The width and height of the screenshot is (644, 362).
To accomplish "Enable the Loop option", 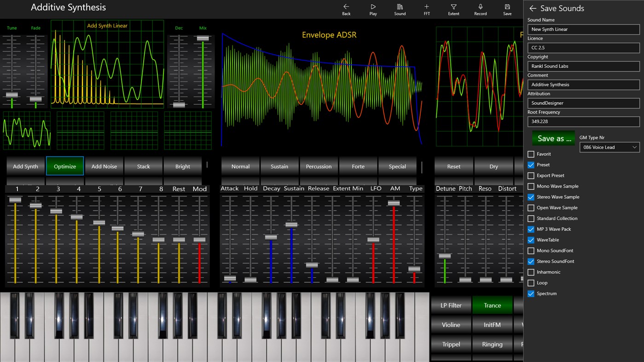I will click(x=530, y=282).
